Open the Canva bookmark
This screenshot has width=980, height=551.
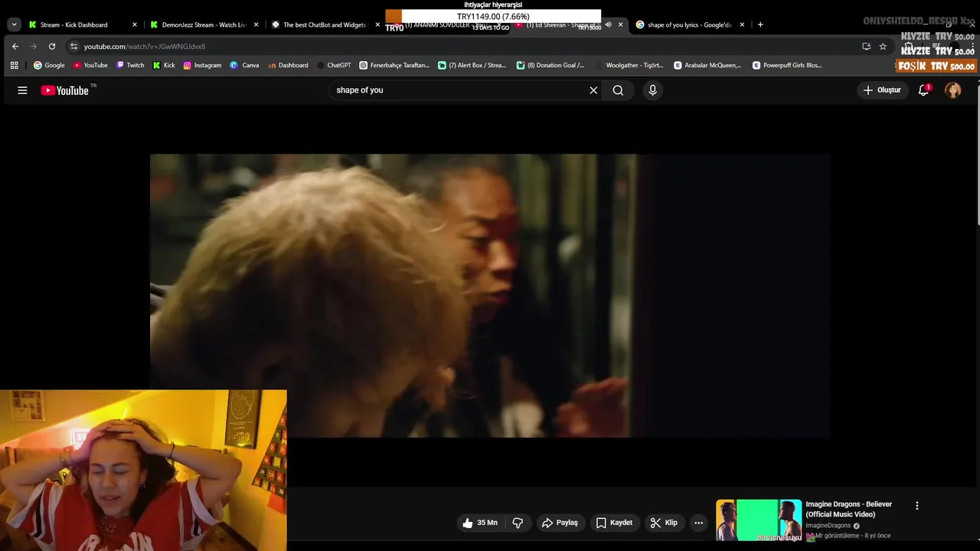tap(245, 65)
